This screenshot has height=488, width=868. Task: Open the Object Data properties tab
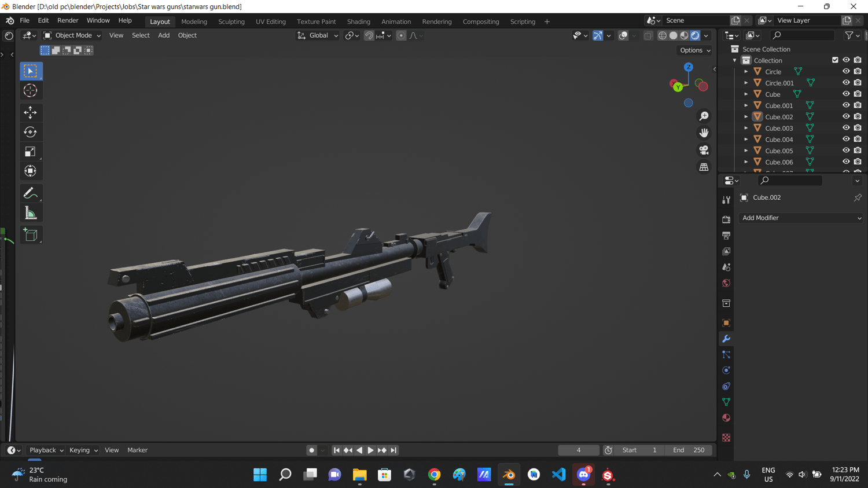726,402
